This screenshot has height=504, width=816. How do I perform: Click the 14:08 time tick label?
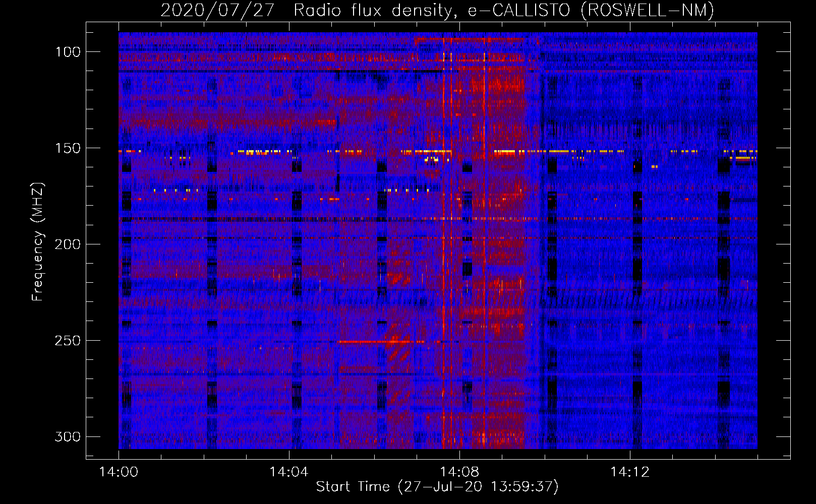(459, 472)
